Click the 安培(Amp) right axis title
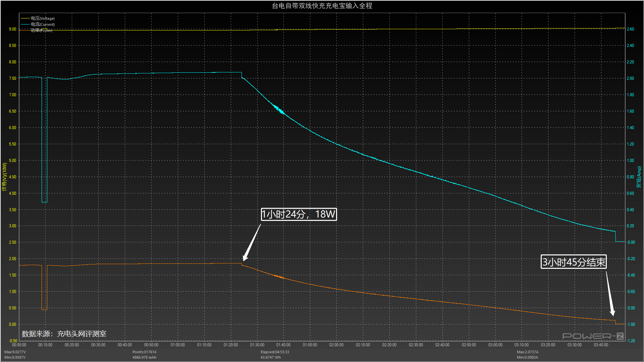 (639, 177)
